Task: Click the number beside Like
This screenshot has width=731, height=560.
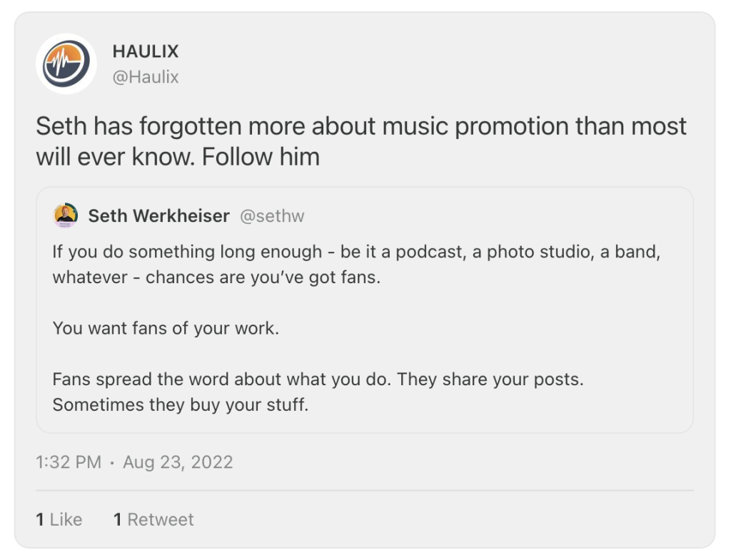Action: point(40,519)
